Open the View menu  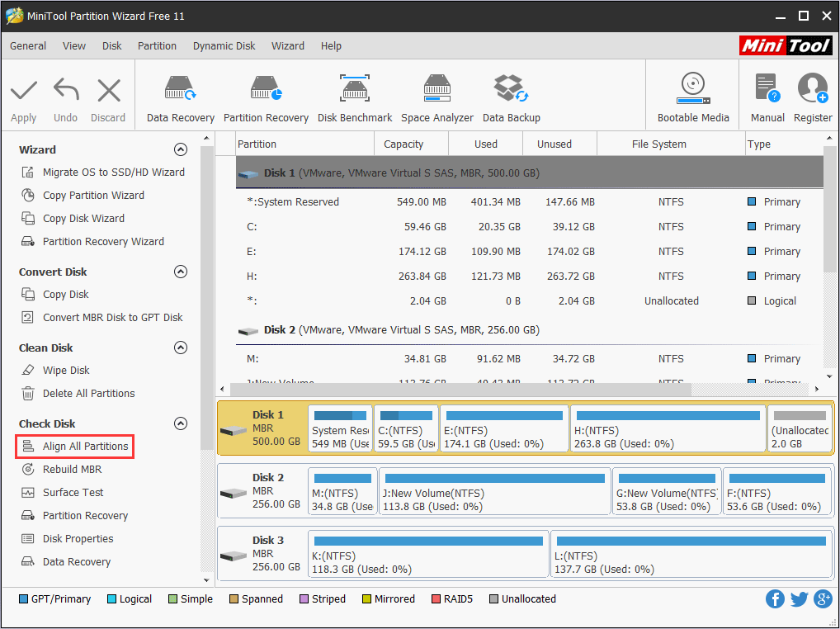(x=74, y=46)
